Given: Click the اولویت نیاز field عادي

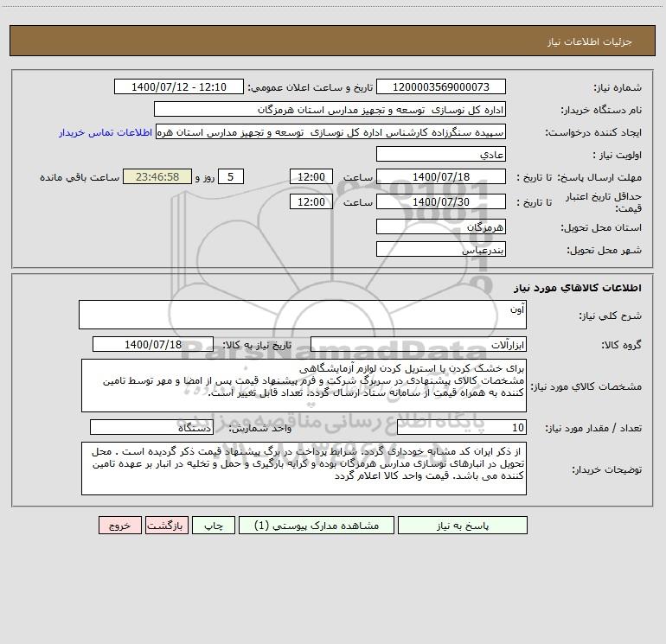Looking at the screenshot, I should [441, 154].
